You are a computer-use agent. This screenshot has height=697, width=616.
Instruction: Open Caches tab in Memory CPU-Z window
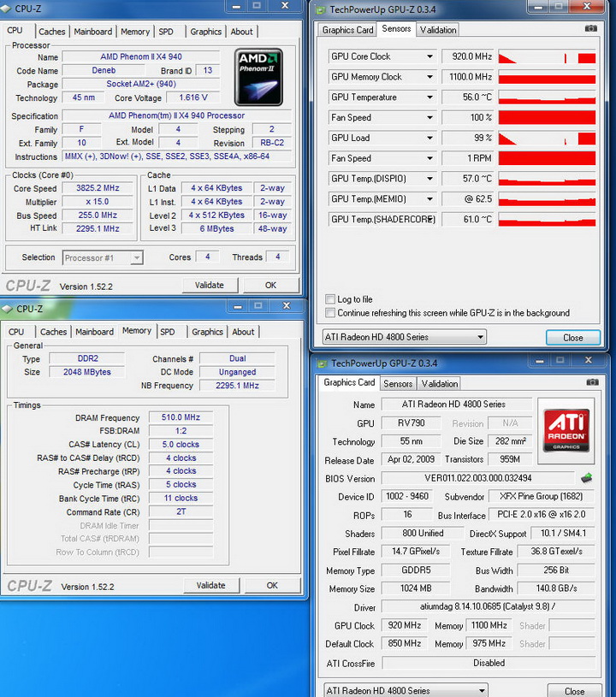click(53, 332)
